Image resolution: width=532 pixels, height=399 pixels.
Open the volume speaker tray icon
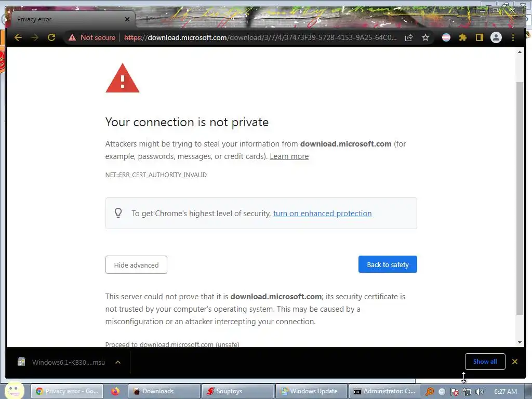[x=479, y=392]
